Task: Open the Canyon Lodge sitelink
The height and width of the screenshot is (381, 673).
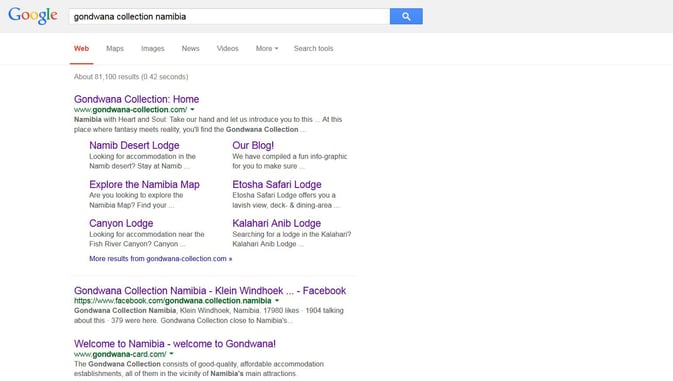Action: pos(121,224)
